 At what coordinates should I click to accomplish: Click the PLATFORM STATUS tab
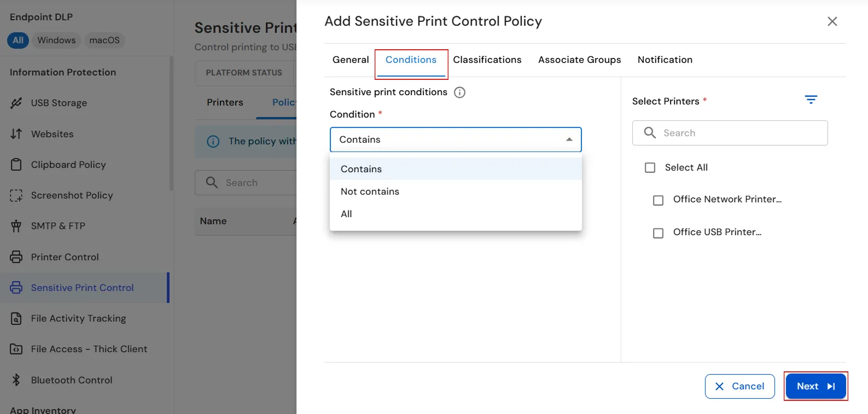244,73
